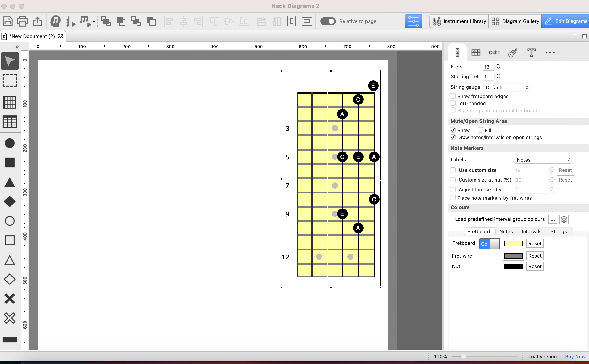
Task: Click the Starting fret stepper arrows
Action: [x=498, y=76]
